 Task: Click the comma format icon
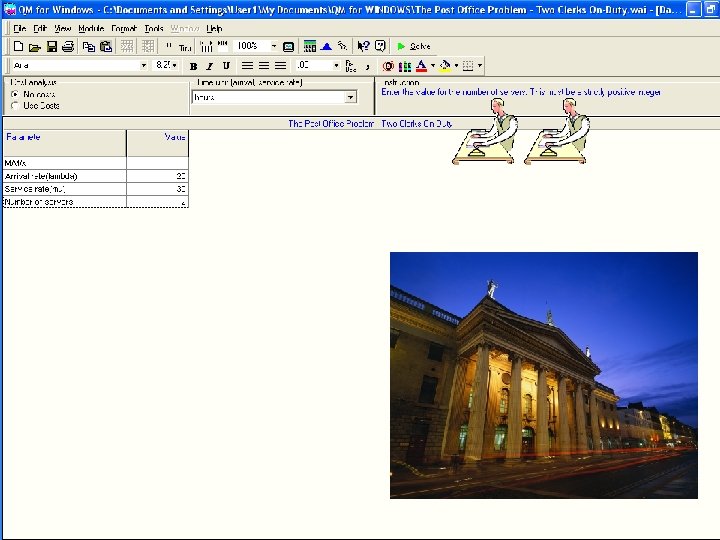tap(367, 66)
